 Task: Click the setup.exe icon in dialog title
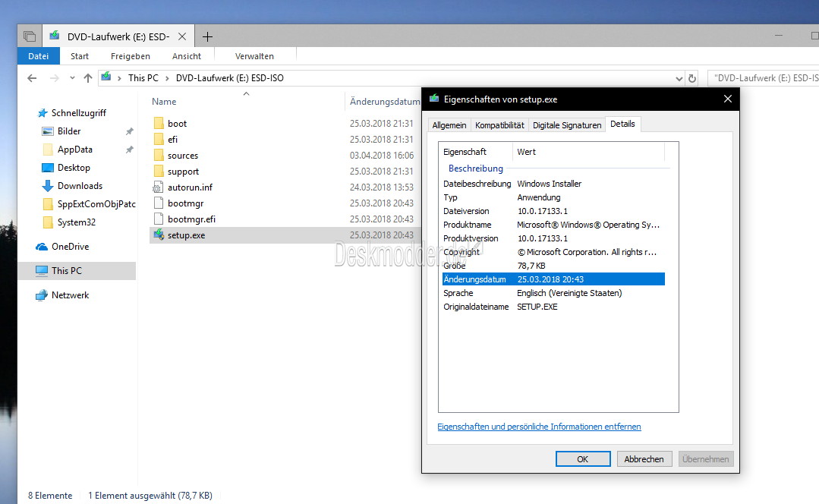coord(433,98)
